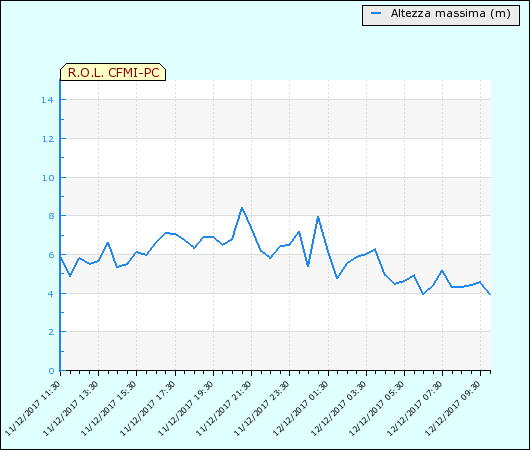Click the 10 label on the y-axis

48,178
